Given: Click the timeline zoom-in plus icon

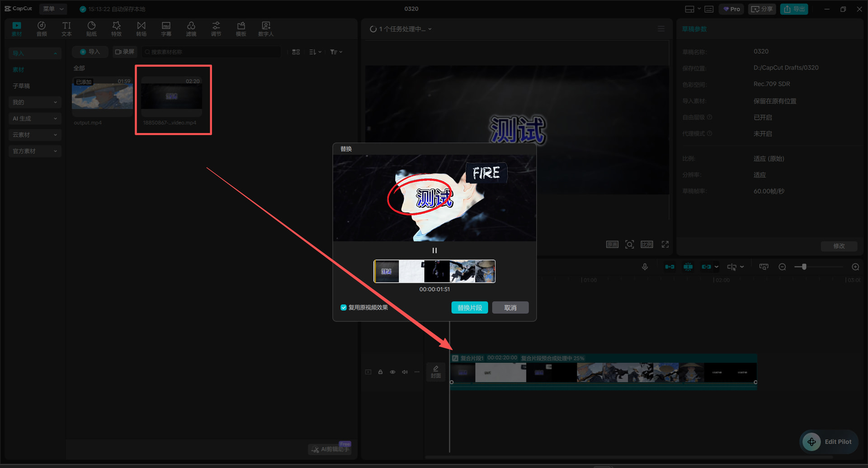Looking at the screenshot, I should point(855,267).
